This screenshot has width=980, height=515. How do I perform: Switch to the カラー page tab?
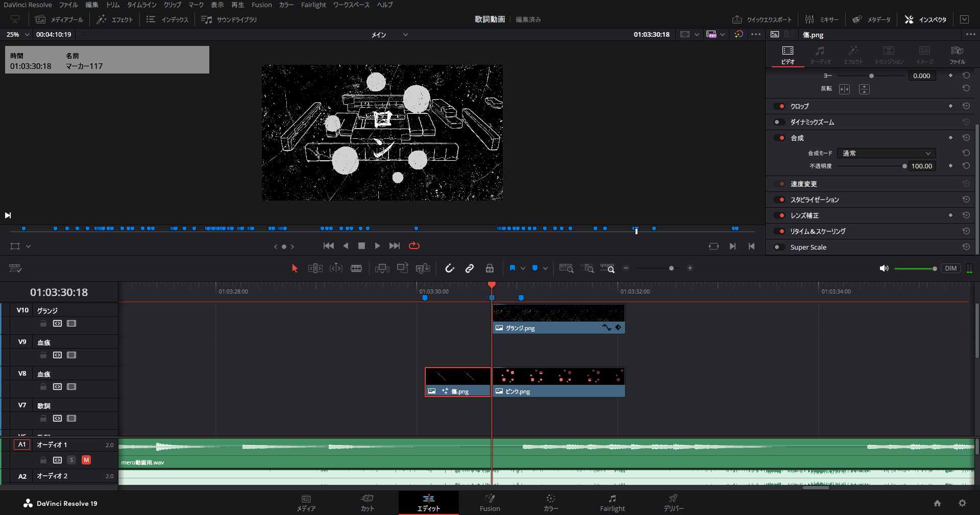[550, 502]
